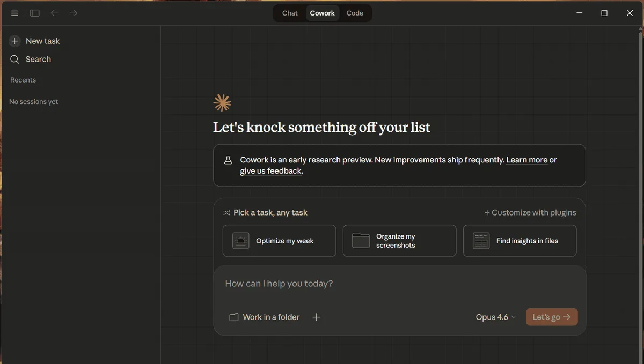Click the Let's go button
644x364 pixels.
[x=552, y=317]
